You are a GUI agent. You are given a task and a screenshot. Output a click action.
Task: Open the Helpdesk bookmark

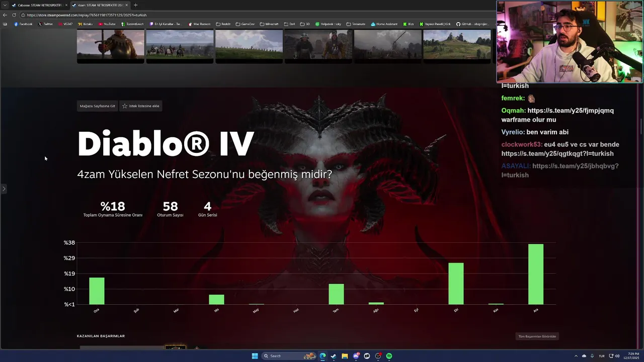(x=328, y=24)
